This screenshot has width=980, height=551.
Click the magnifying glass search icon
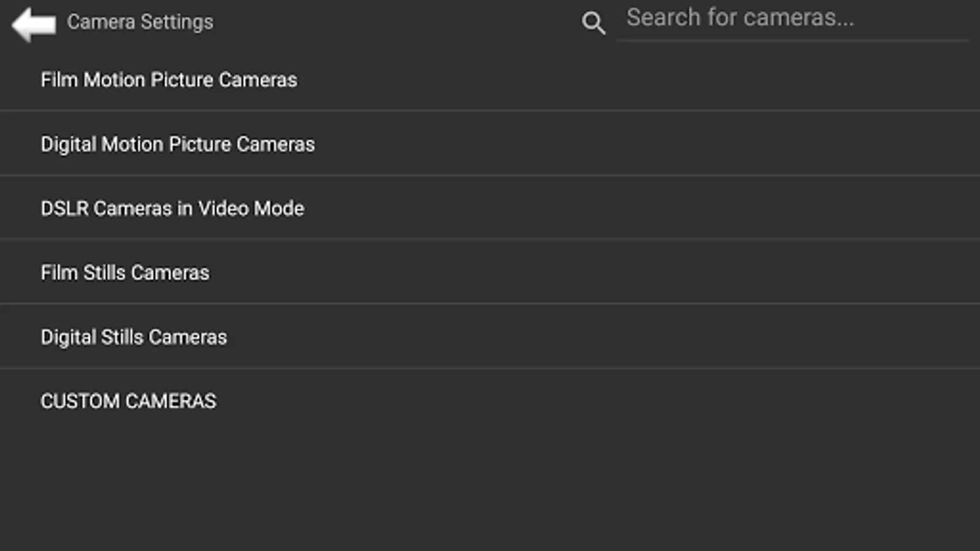[x=593, y=23]
